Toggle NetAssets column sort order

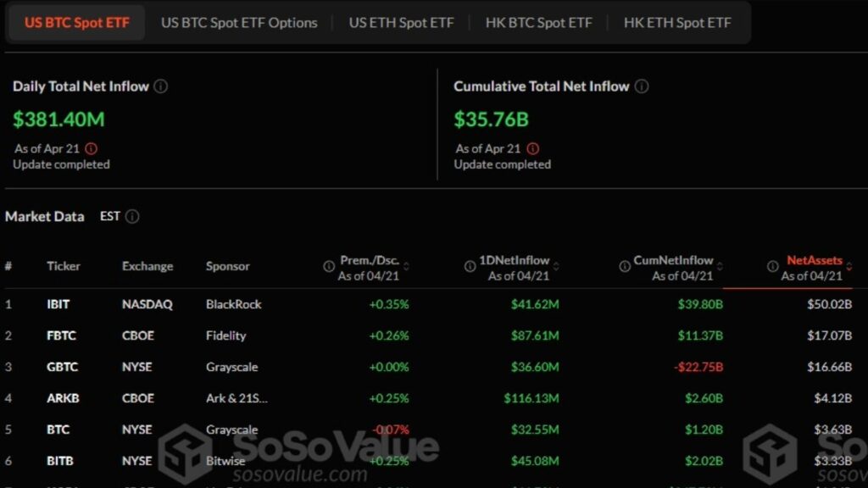click(x=849, y=266)
